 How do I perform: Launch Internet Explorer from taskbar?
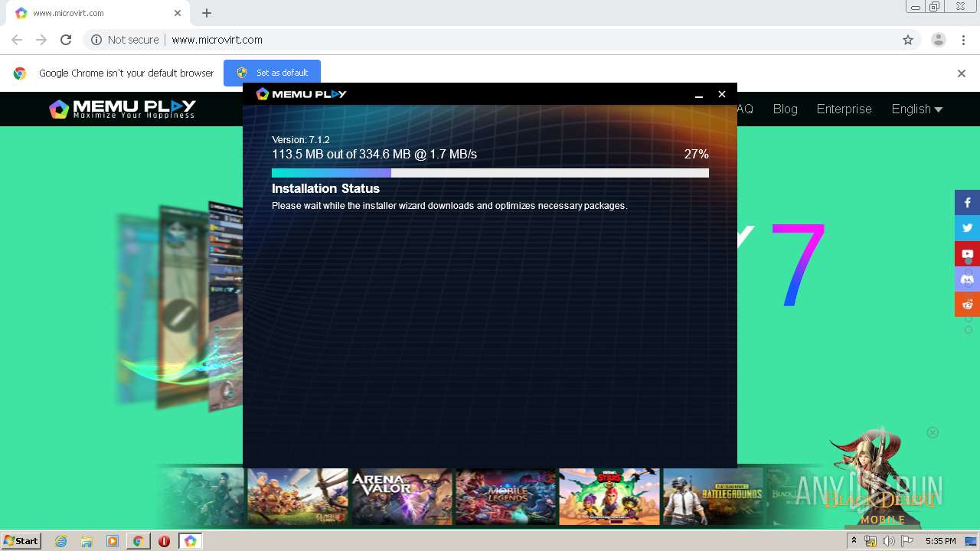point(60,541)
